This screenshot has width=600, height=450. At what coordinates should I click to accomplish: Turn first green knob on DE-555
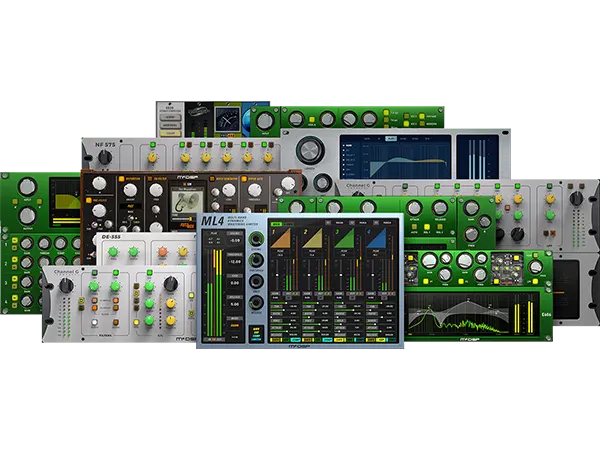coord(113,251)
